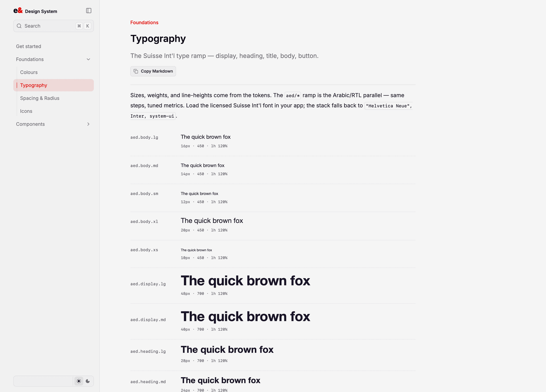This screenshot has width=546, height=392.
Task: Click the Typography page heading
Action: (x=158, y=39)
